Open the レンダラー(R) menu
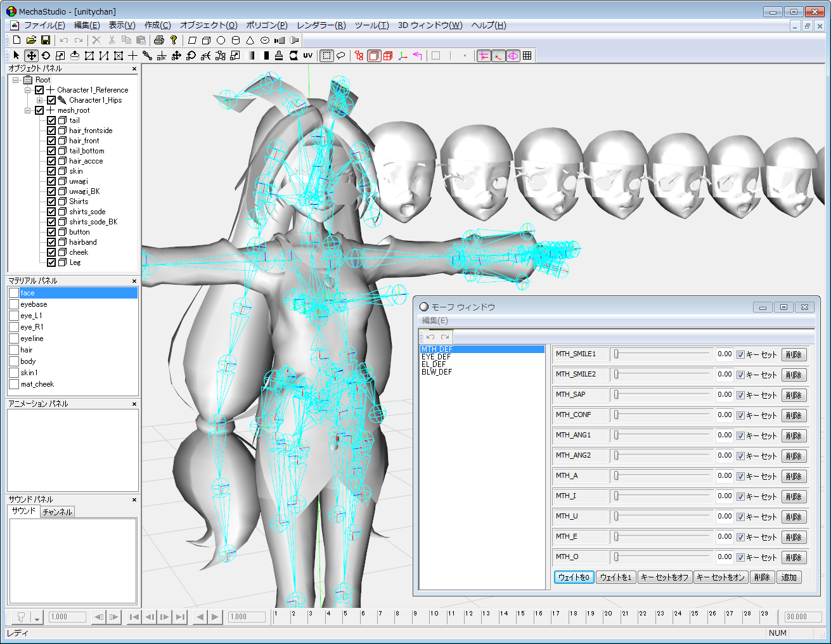The image size is (831, 644). (321, 25)
